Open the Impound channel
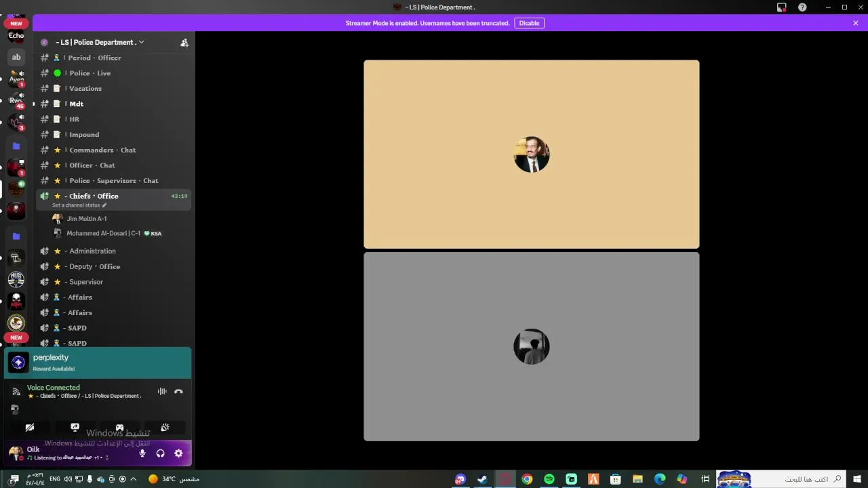 113,134
